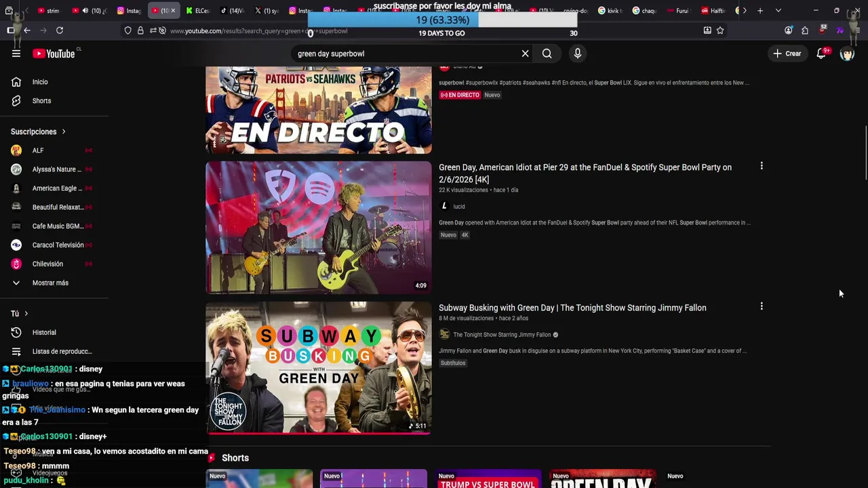Open a new browser tab with plus
Image resolution: width=868 pixels, height=488 pixels.
760,11
